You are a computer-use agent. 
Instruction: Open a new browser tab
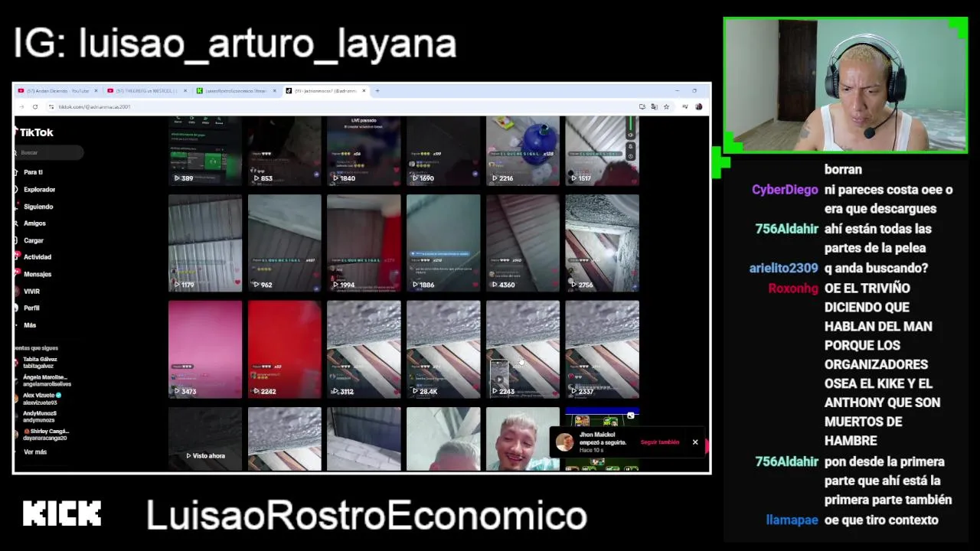[377, 91]
